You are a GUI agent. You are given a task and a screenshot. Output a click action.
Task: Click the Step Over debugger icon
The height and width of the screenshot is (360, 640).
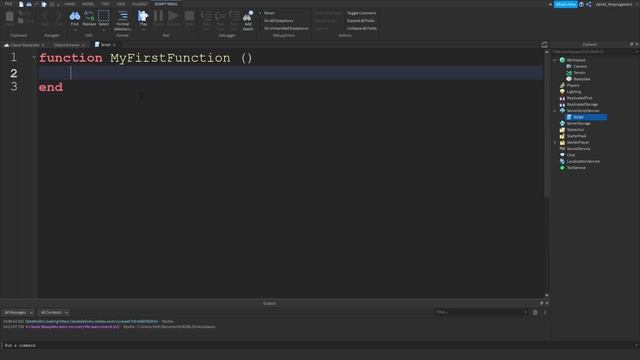pos(220,16)
